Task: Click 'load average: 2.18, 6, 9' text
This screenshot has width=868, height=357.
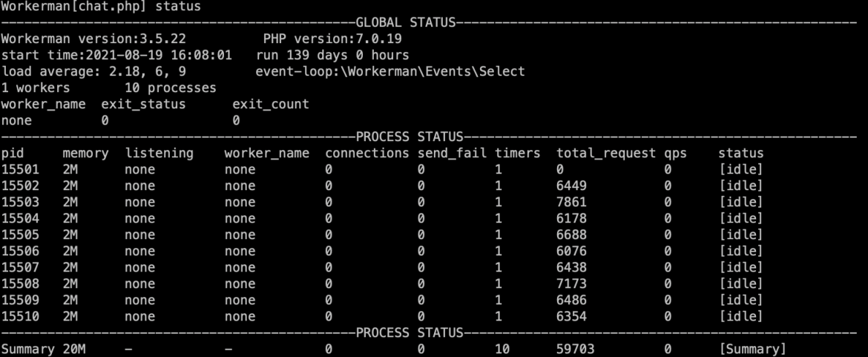Action: 93,72
